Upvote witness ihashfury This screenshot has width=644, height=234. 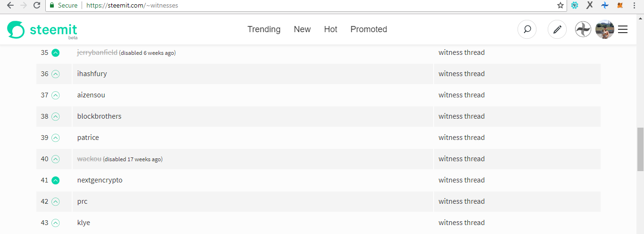tap(55, 74)
